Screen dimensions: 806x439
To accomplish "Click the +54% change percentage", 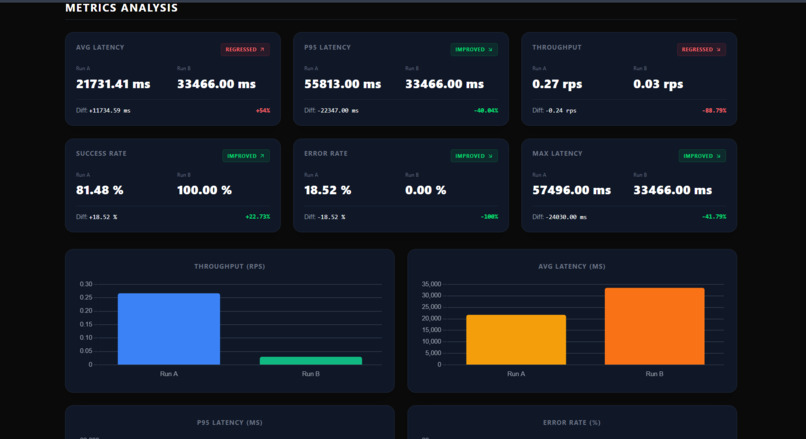I will click(263, 111).
